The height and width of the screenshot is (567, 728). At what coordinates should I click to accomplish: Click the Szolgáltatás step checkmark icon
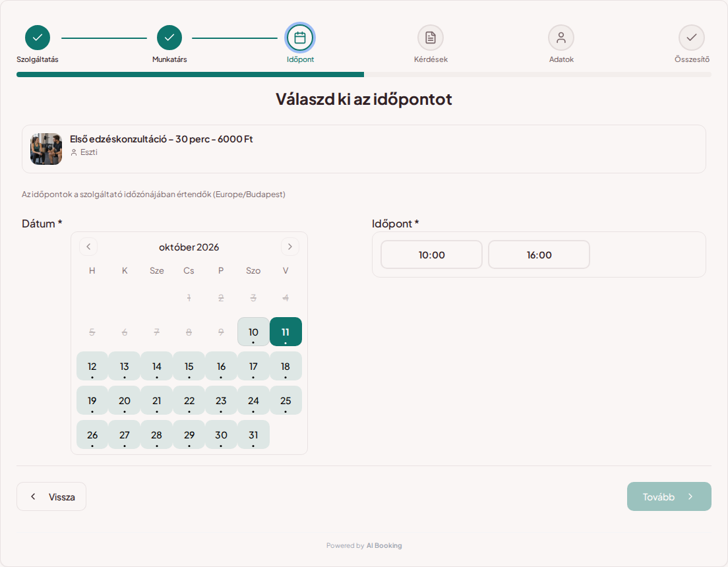click(38, 38)
